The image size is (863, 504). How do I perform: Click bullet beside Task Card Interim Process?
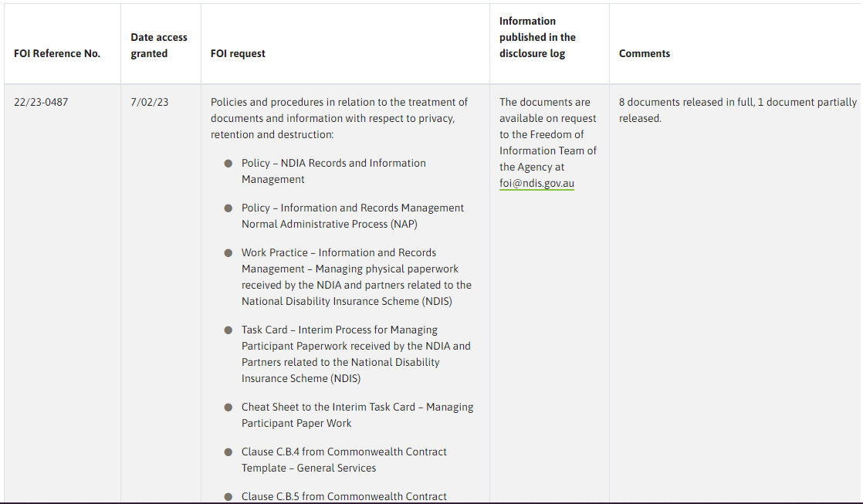pyautogui.click(x=228, y=330)
